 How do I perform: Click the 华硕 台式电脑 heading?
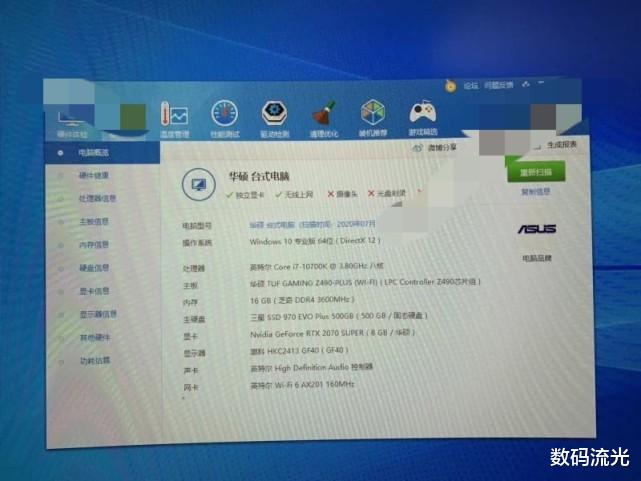258,176
